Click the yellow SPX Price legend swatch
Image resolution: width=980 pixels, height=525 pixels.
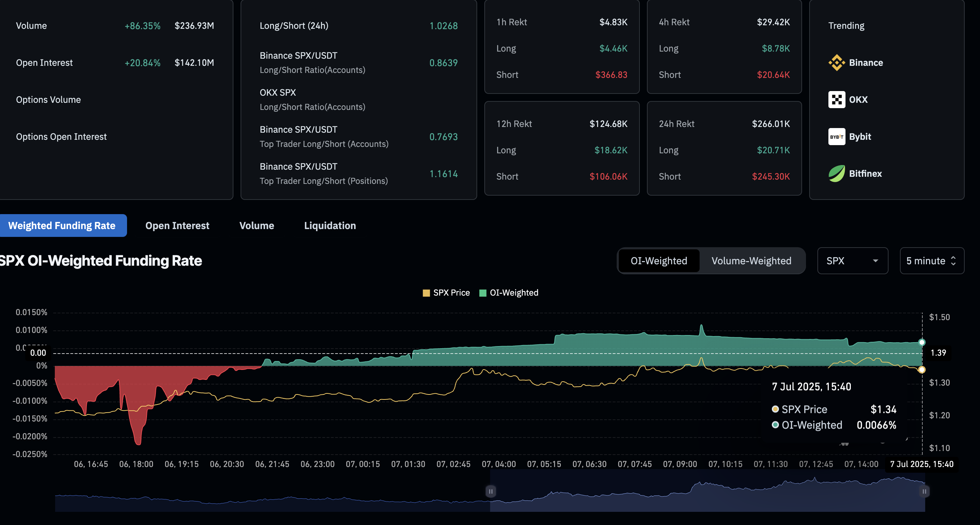coord(426,293)
